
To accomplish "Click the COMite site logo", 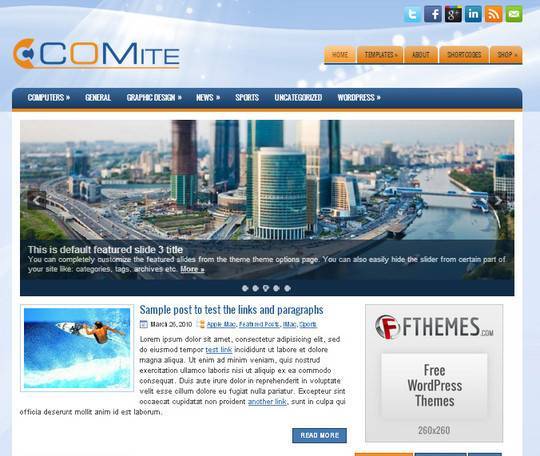I will 96,53.
